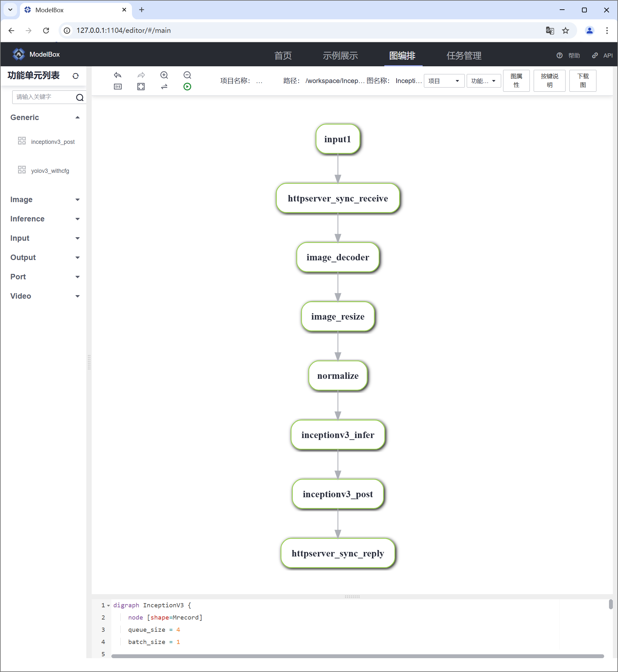618x672 pixels.
Task: Expand the Inference category
Action: pyautogui.click(x=77, y=219)
